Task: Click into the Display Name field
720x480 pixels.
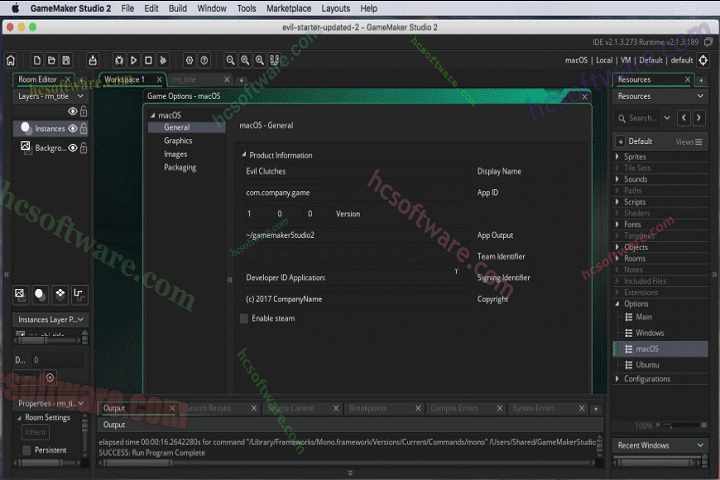Action: pyautogui.click(x=356, y=171)
